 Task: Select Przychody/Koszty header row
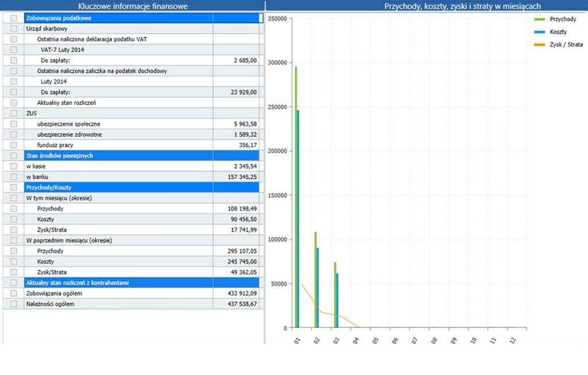(x=142, y=187)
